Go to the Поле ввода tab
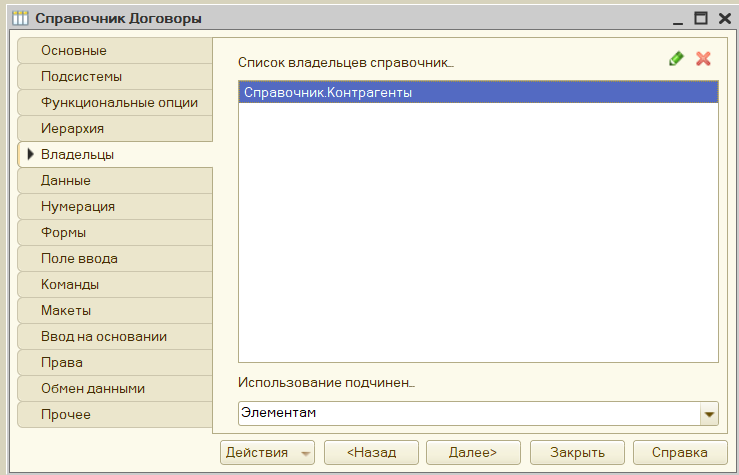The image size is (739, 475). pos(115,258)
